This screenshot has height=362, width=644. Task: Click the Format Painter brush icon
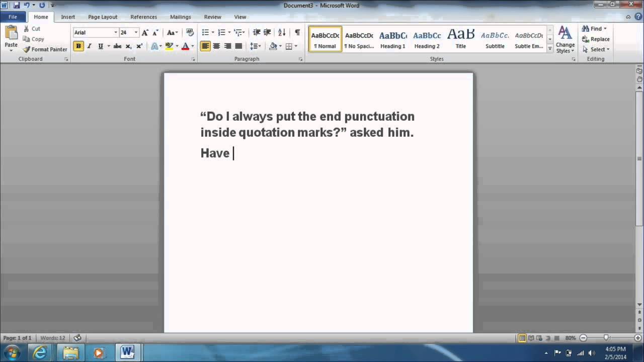(27, 49)
